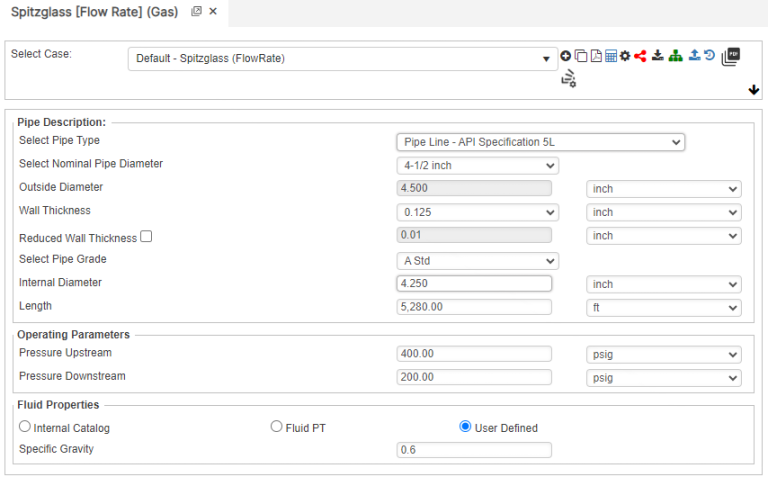Image resolution: width=768 pixels, height=486 pixels.
Task: Click the blue upload icon
Action: click(x=694, y=56)
